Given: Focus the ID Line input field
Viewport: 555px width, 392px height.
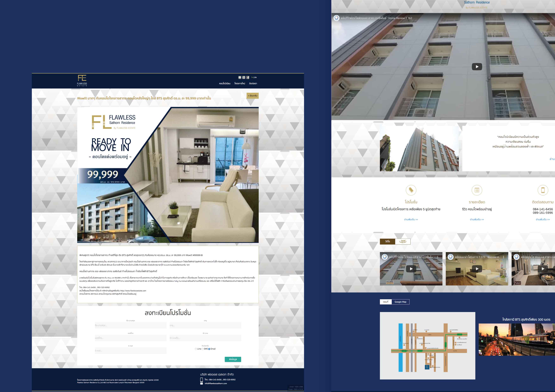Looking at the screenshot, I should (205, 338).
